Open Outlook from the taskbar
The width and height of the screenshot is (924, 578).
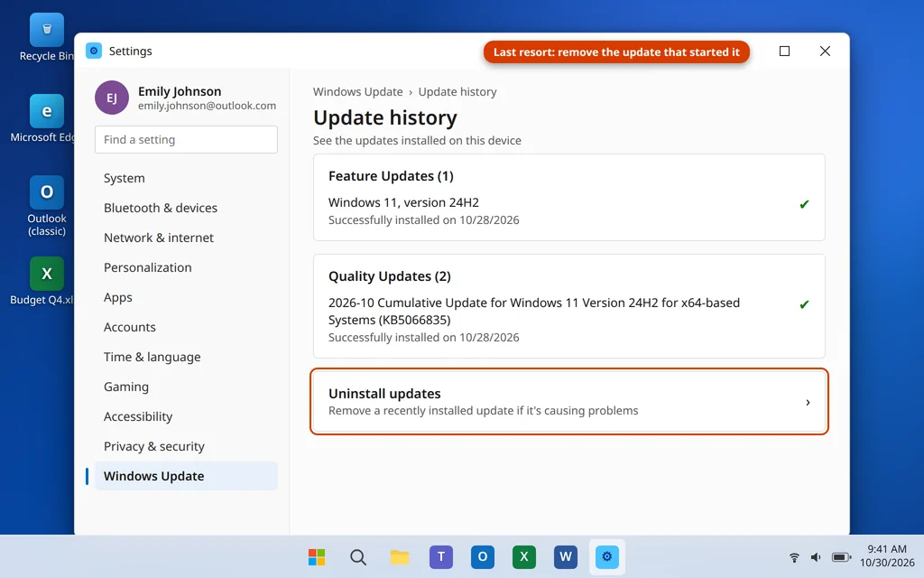483,556
